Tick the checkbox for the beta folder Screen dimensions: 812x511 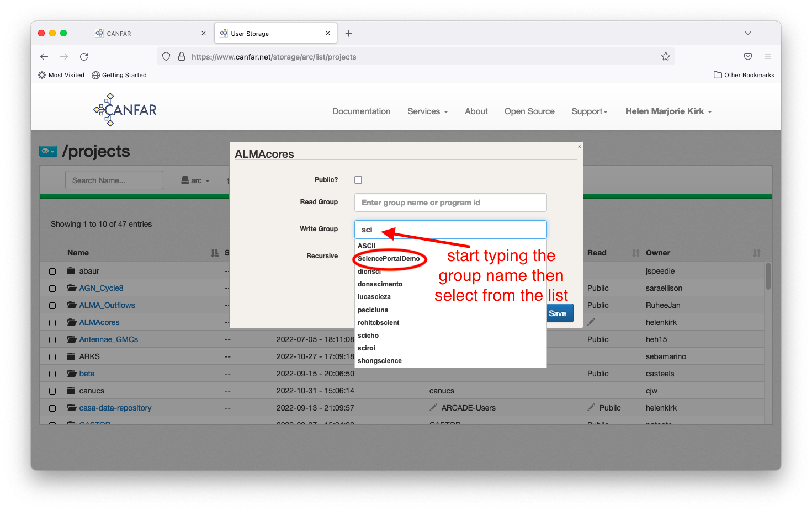click(52, 374)
